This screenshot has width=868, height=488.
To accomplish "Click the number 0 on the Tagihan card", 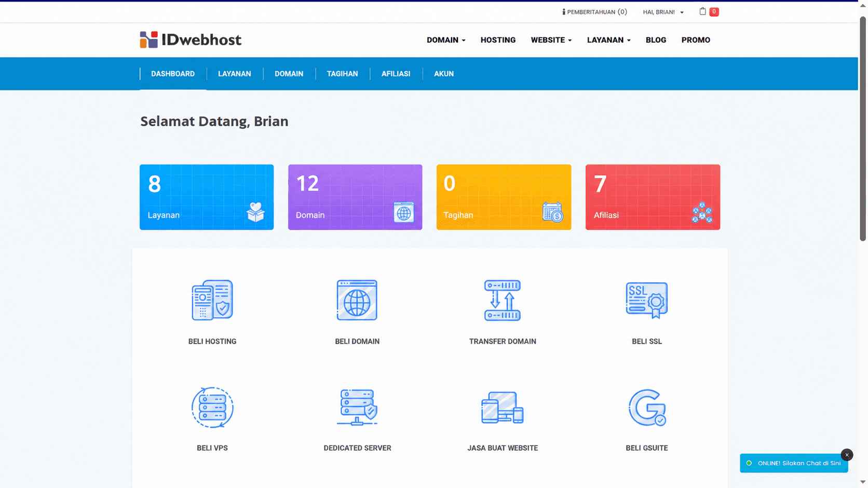I will point(450,184).
